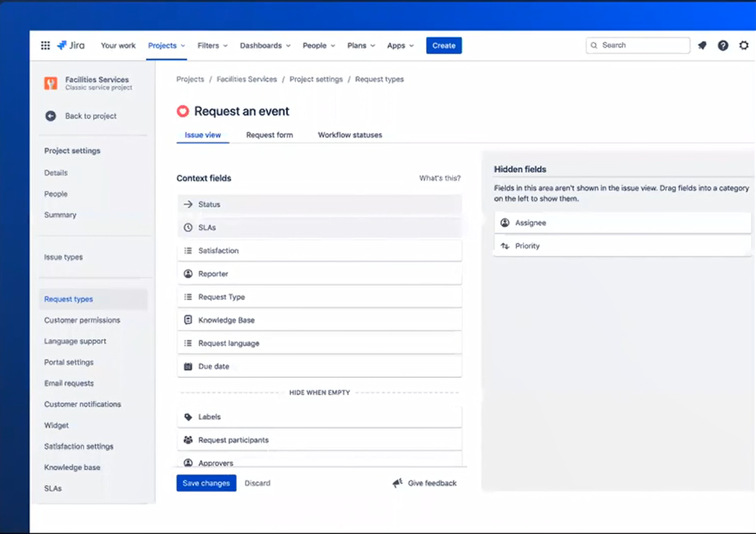
Task: Go to Projects in the breadcrumb
Action: pyautogui.click(x=191, y=79)
